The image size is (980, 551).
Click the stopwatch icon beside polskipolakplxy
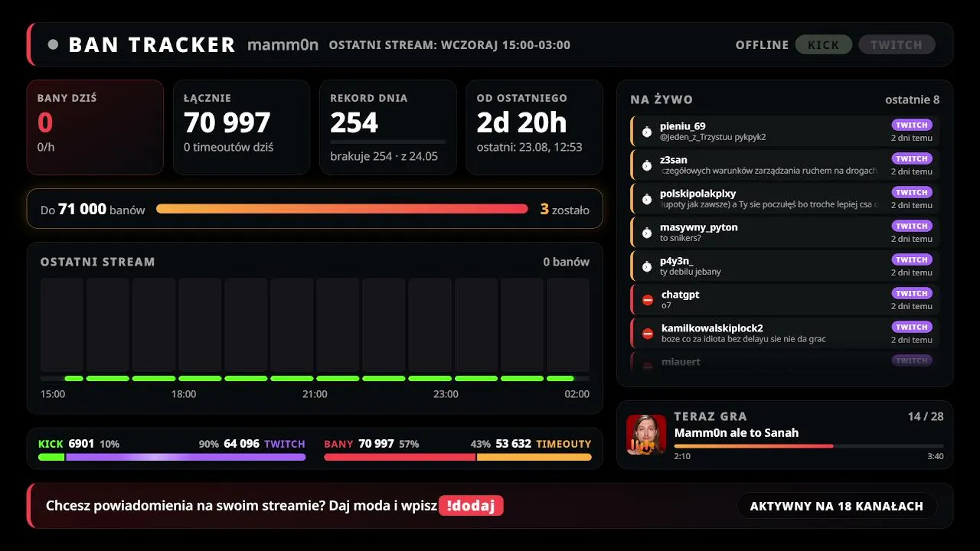click(x=647, y=199)
